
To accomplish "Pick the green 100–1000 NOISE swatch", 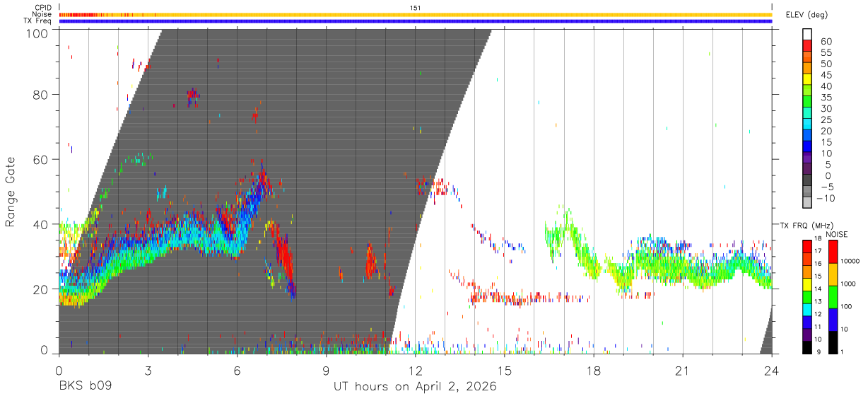I will [x=833, y=296].
